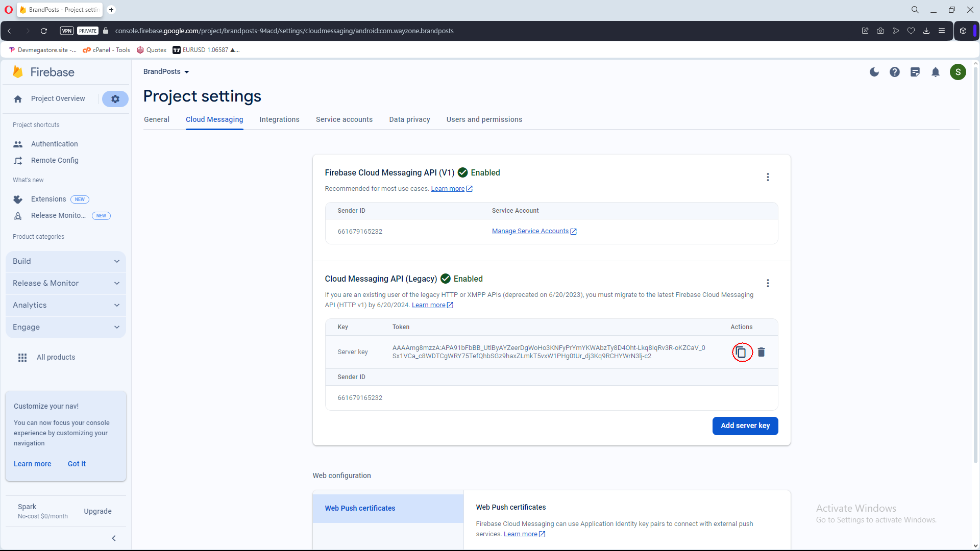980x551 pixels.
Task: Open browser downloads icon
Action: 926,31
